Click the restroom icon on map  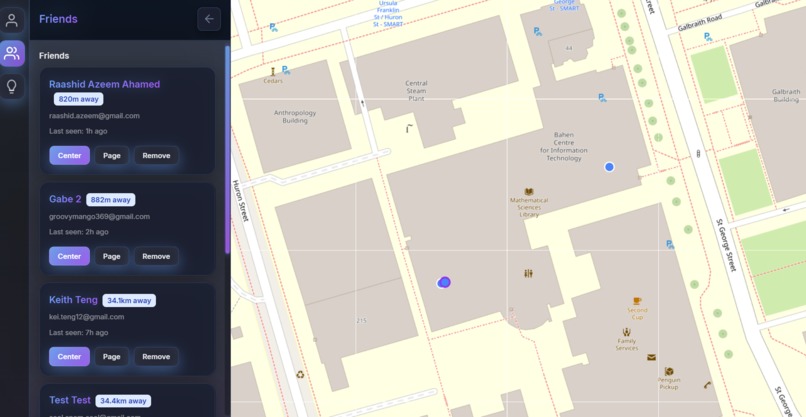pos(528,274)
